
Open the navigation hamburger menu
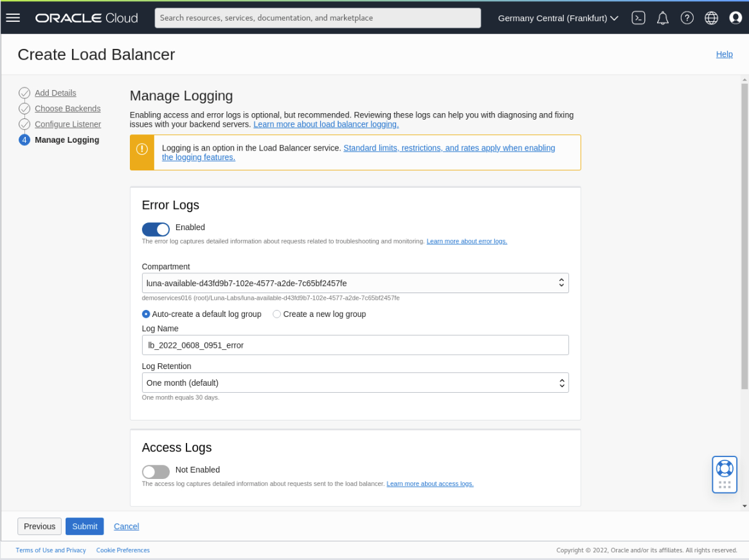click(13, 17)
